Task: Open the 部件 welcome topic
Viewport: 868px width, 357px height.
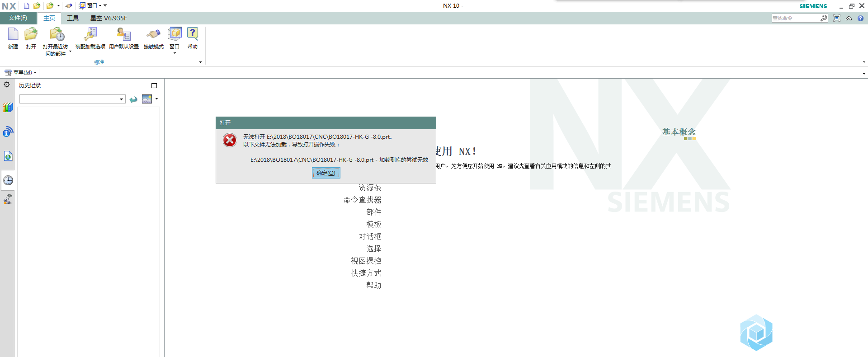Action: tap(374, 212)
